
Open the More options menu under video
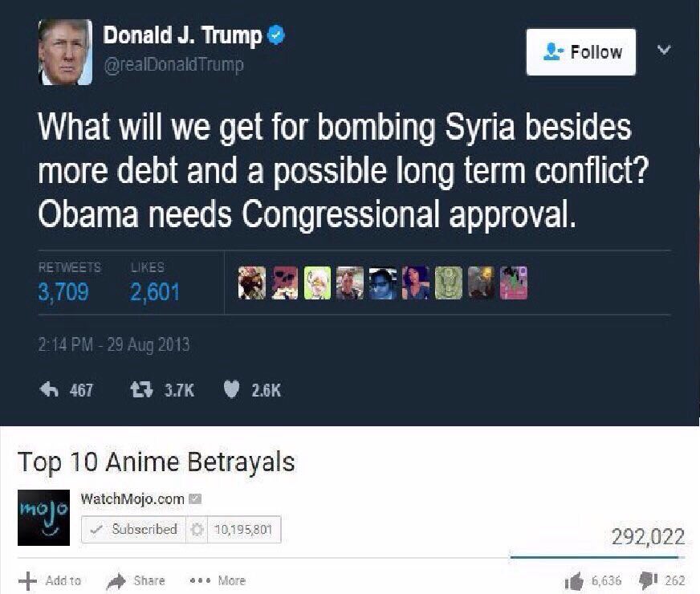(218, 580)
